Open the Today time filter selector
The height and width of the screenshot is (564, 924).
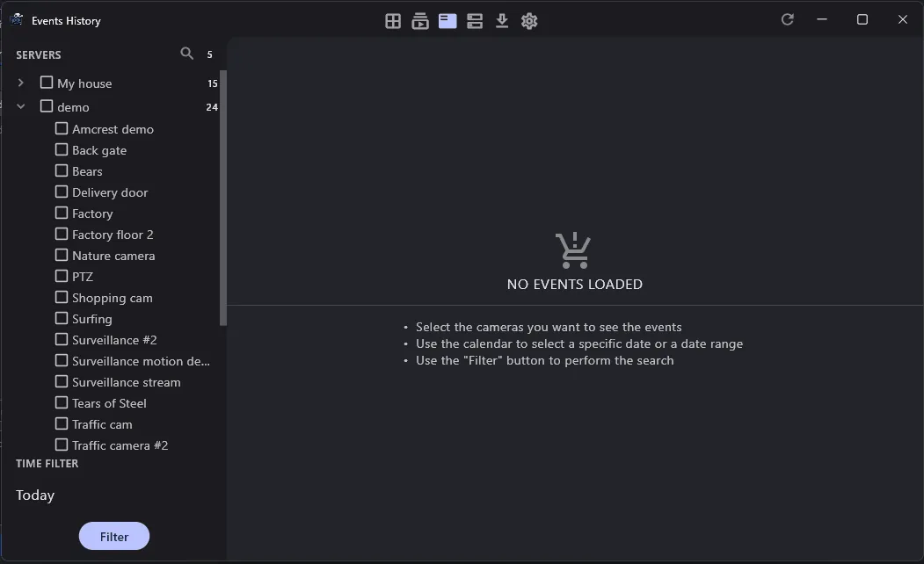[x=35, y=495]
